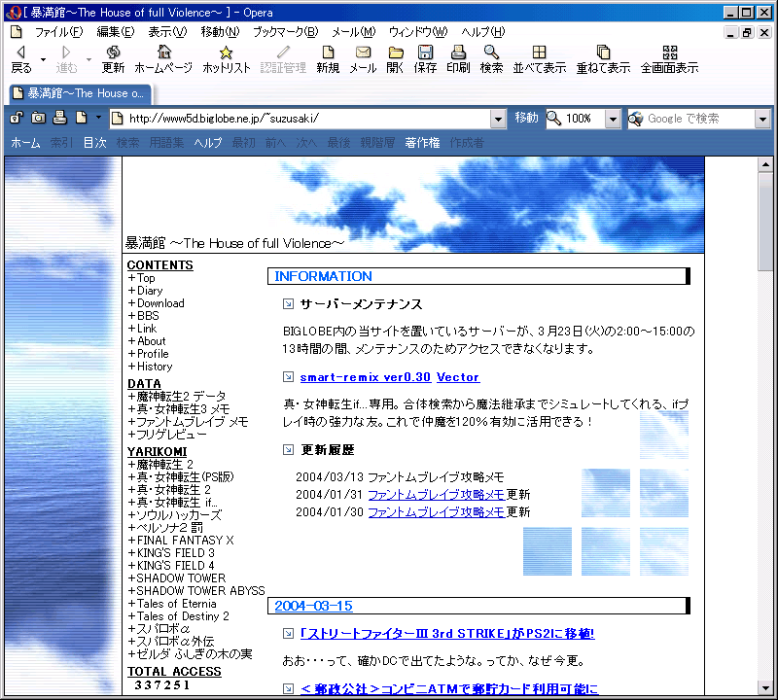Click the Googleで検索 search field

[x=691, y=119]
